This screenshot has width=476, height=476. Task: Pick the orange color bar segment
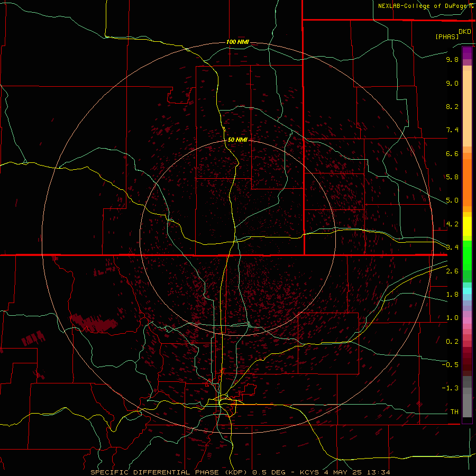pyautogui.click(x=467, y=183)
